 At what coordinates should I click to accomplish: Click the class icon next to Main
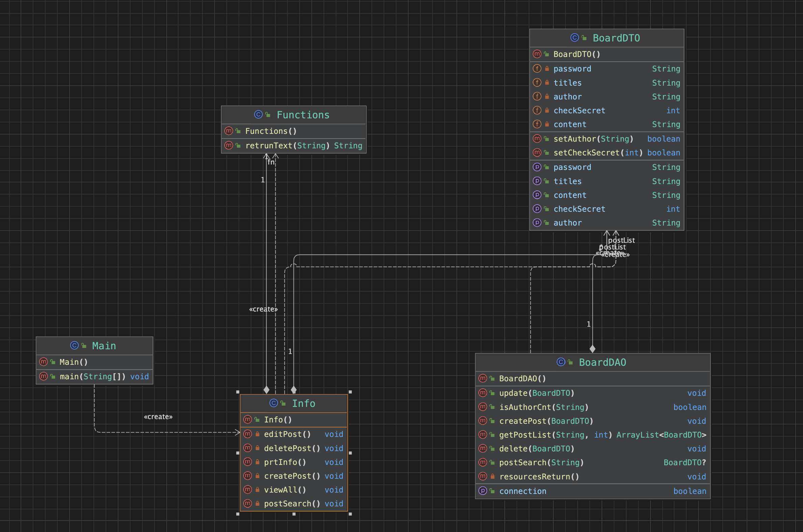pyautogui.click(x=74, y=345)
